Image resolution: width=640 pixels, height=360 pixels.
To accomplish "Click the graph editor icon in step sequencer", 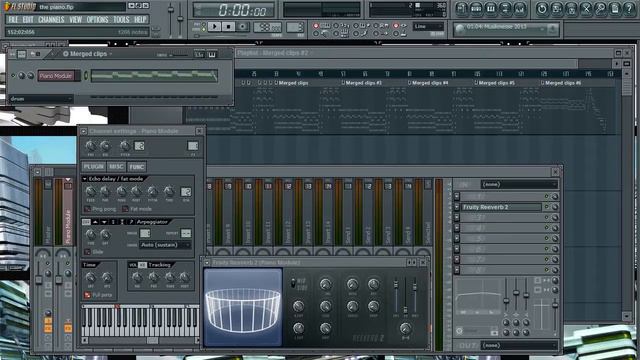I will [x=199, y=54].
